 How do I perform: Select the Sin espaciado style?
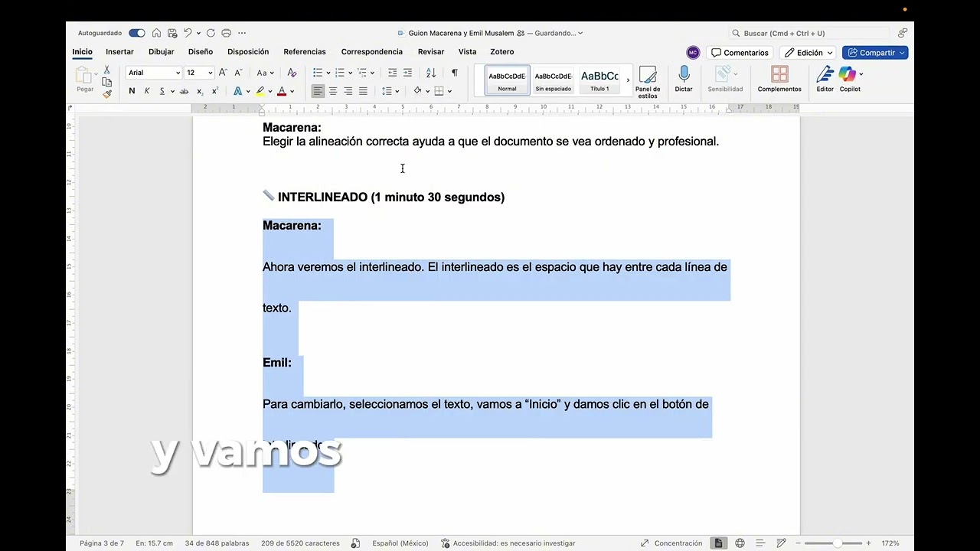pos(553,80)
